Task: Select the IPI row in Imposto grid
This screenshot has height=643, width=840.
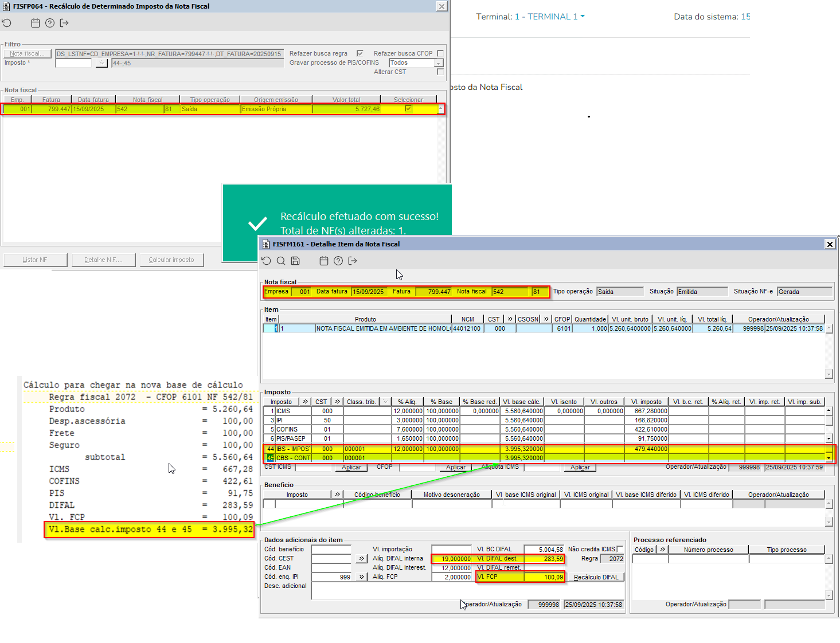Action: pos(544,420)
